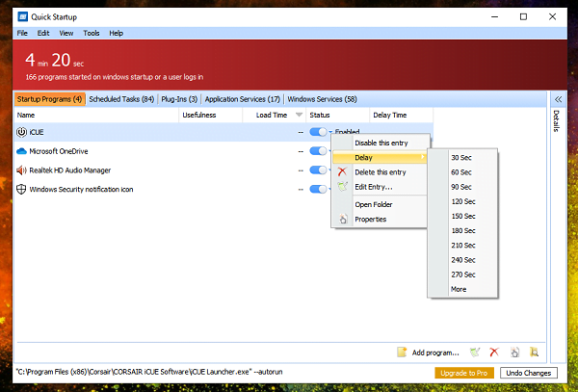
Task: Click the Undo Changes button
Action: pos(529,373)
